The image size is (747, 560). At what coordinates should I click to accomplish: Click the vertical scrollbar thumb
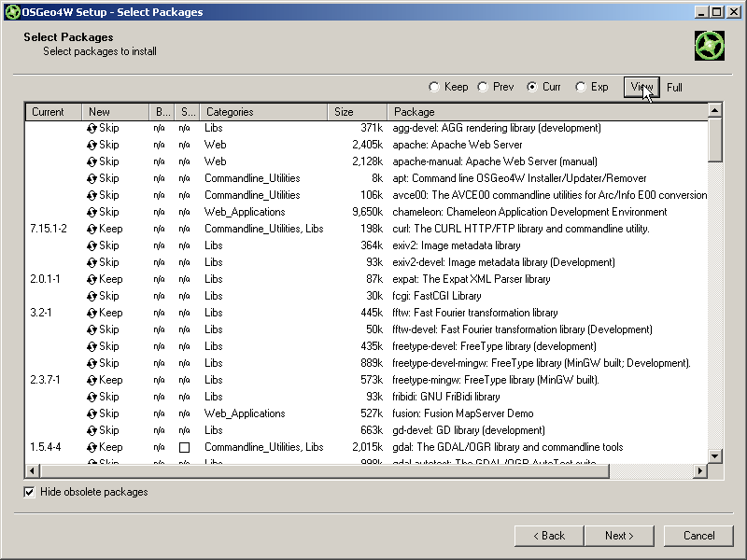(714, 140)
